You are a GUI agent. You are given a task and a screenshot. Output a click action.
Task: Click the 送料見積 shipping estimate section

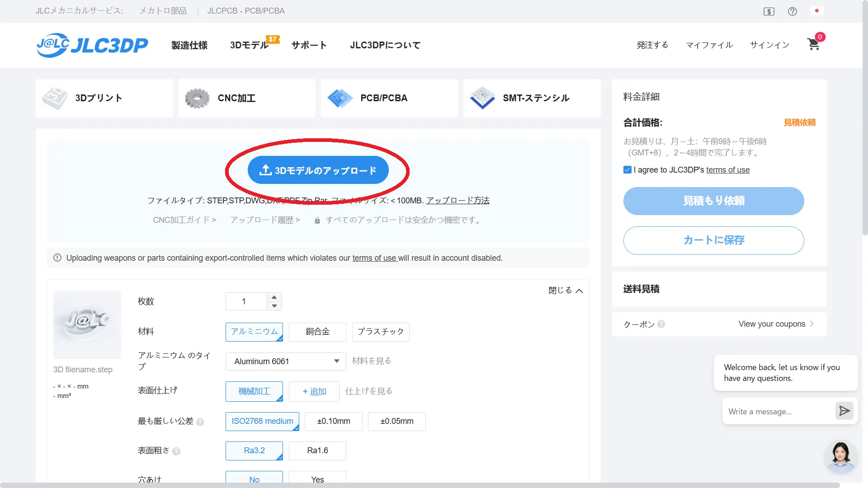click(719, 289)
